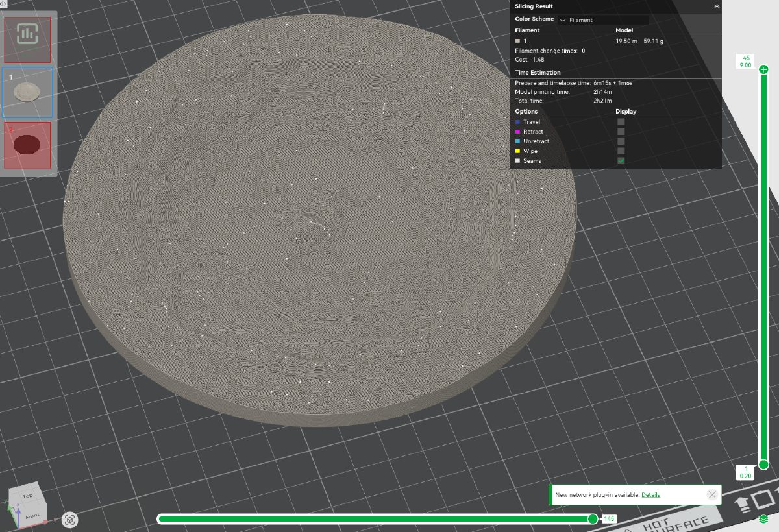Click the horizontal move slider handle
This screenshot has width=779, height=532.
tap(593, 518)
